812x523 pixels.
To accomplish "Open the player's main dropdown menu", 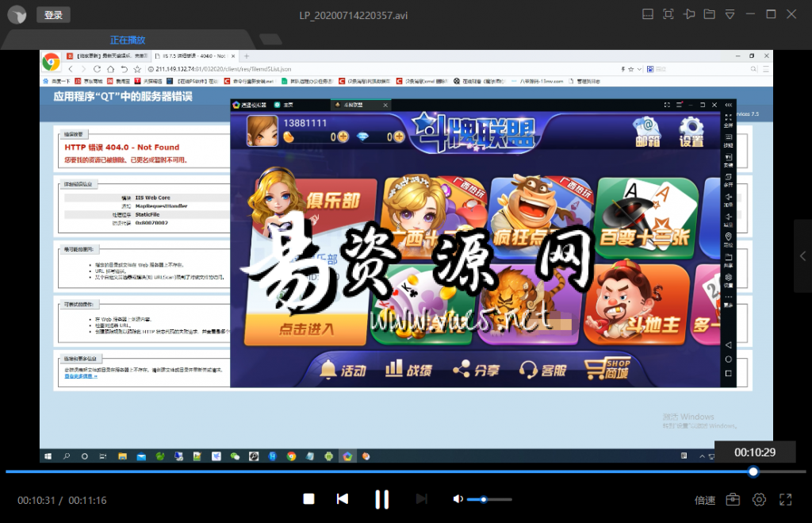I will pyautogui.click(x=730, y=14).
